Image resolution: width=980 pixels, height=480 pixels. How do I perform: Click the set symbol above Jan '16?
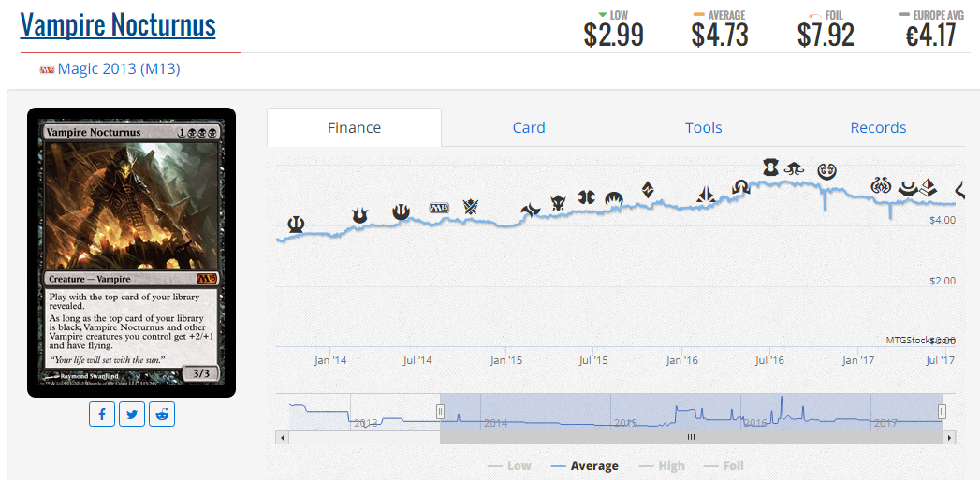pos(707,194)
